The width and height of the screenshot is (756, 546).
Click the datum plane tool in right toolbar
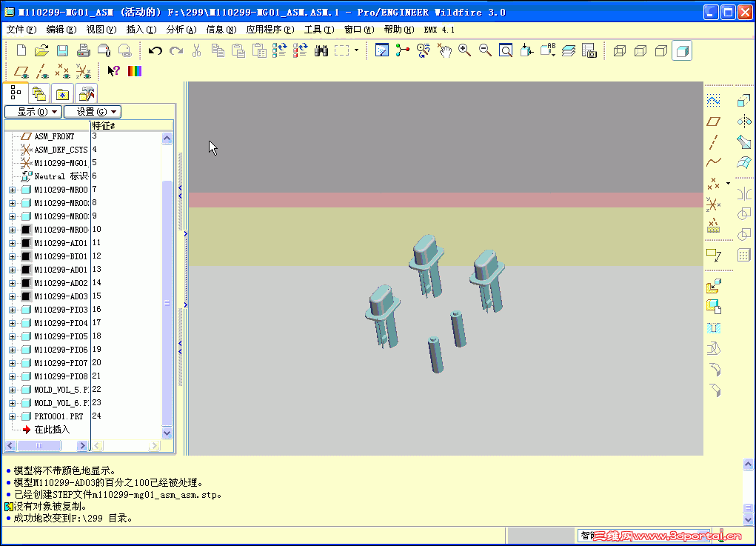(713, 121)
